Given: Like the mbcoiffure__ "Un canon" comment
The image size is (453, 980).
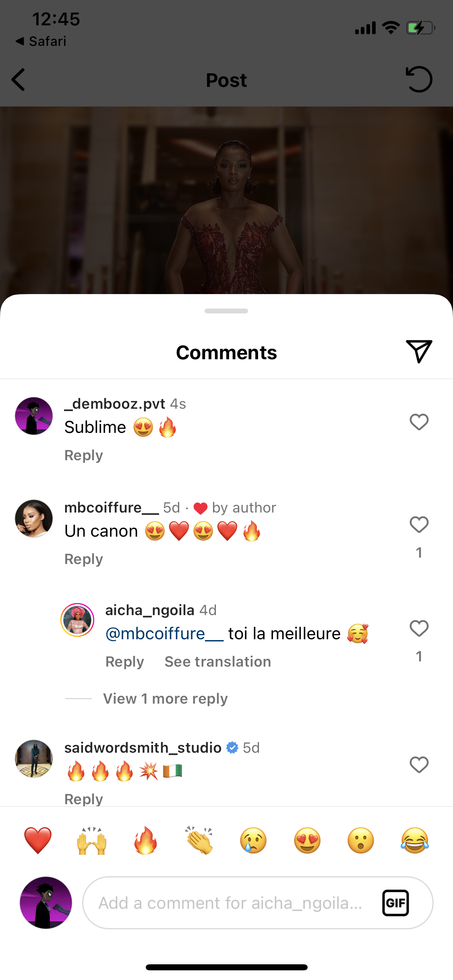Looking at the screenshot, I should pyautogui.click(x=419, y=525).
